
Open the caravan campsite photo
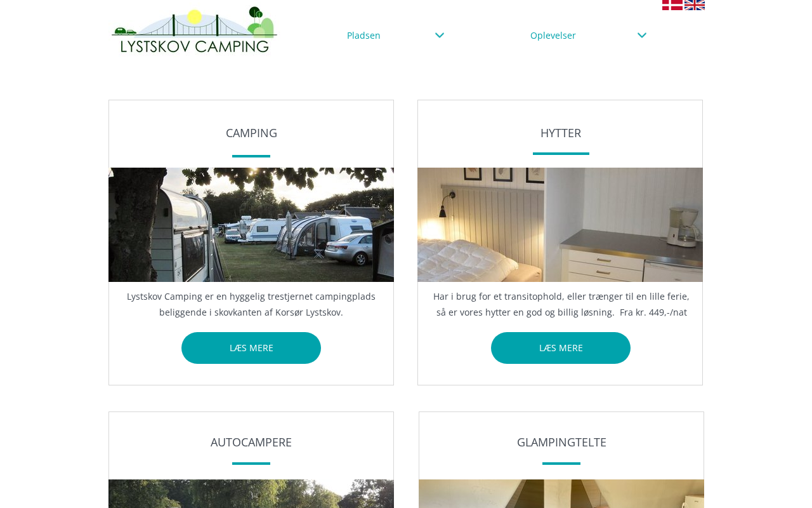[251, 225]
